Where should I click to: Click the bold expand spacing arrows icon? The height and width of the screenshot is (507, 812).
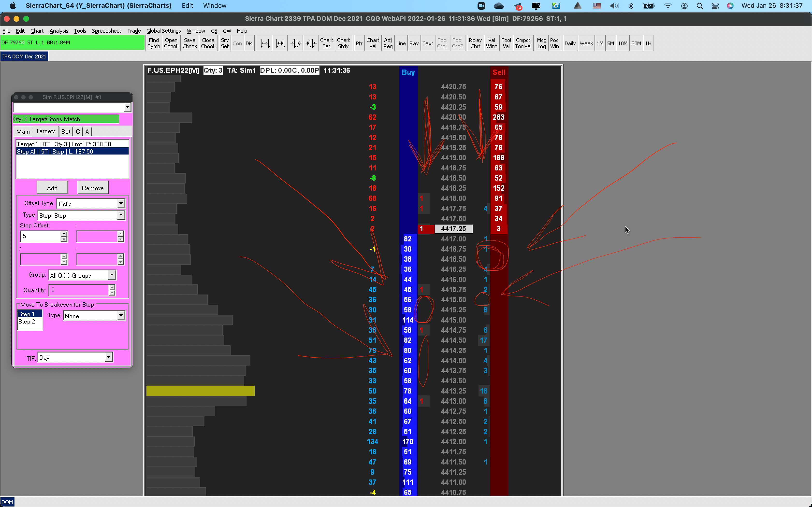tap(280, 43)
